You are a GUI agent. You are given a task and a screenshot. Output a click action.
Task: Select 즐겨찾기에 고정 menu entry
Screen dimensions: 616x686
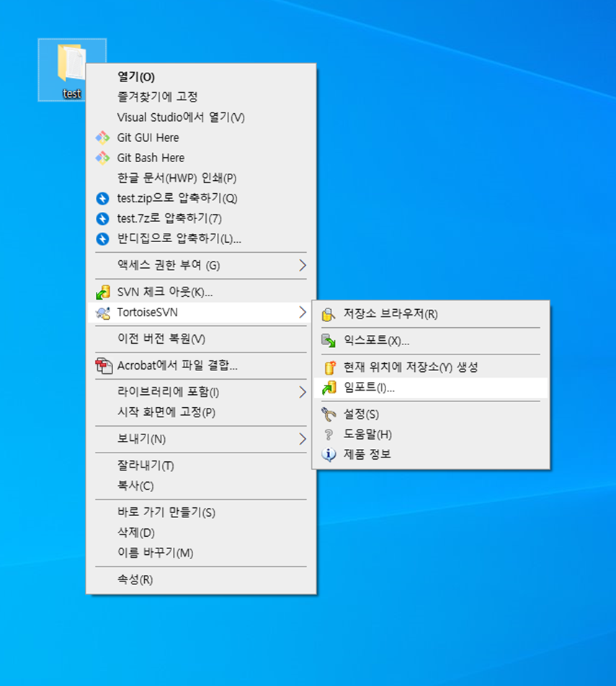click(x=201, y=97)
